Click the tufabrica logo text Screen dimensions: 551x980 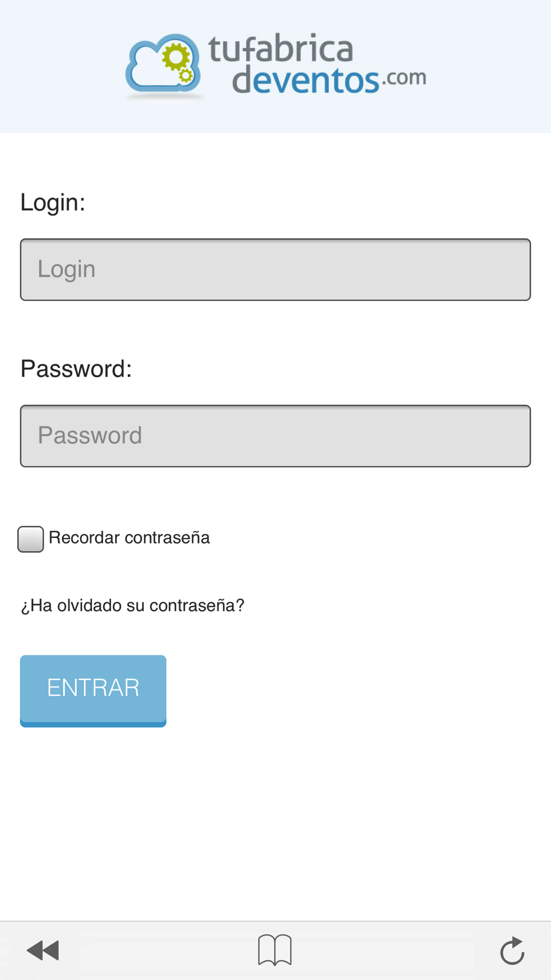click(x=280, y=49)
